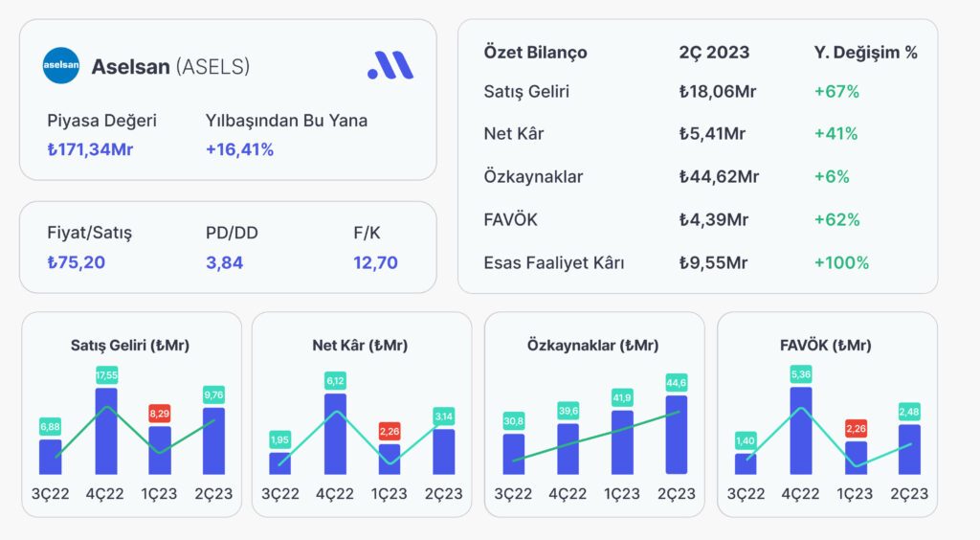Click the red 8,29 label in sales chart

(160, 414)
